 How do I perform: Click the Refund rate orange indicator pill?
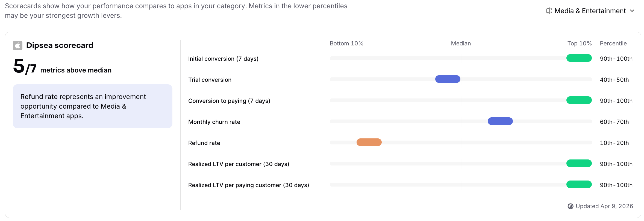point(369,142)
